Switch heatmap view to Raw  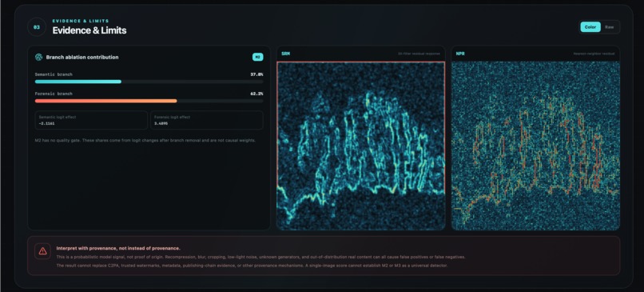point(610,27)
